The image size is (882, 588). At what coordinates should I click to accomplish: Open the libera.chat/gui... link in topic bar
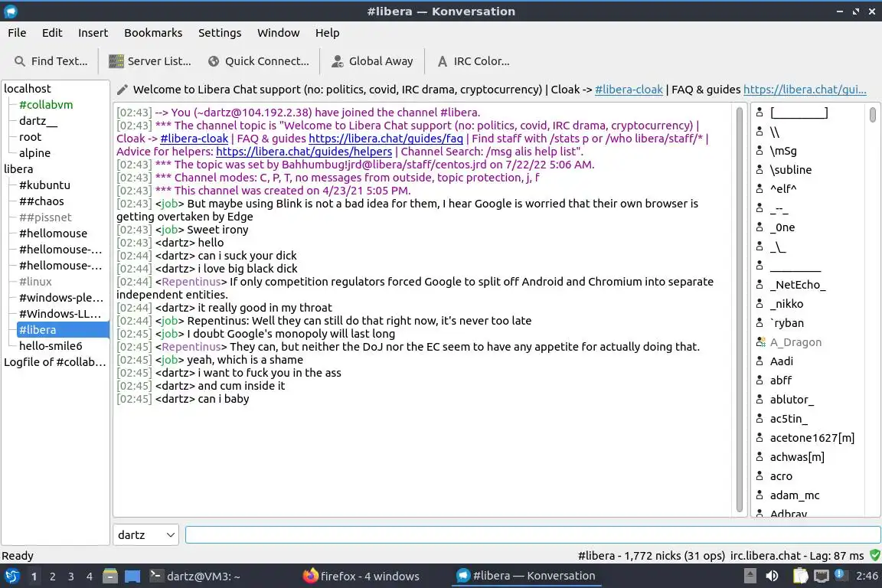click(x=805, y=90)
